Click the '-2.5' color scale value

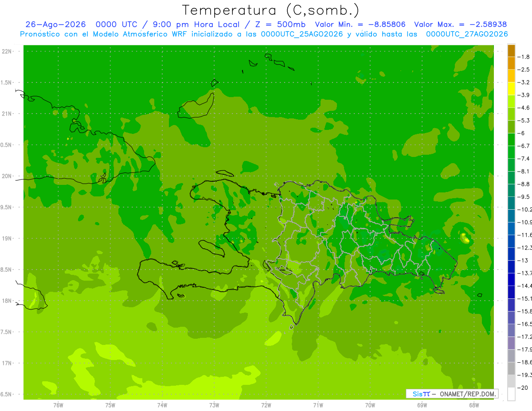click(524, 70)
